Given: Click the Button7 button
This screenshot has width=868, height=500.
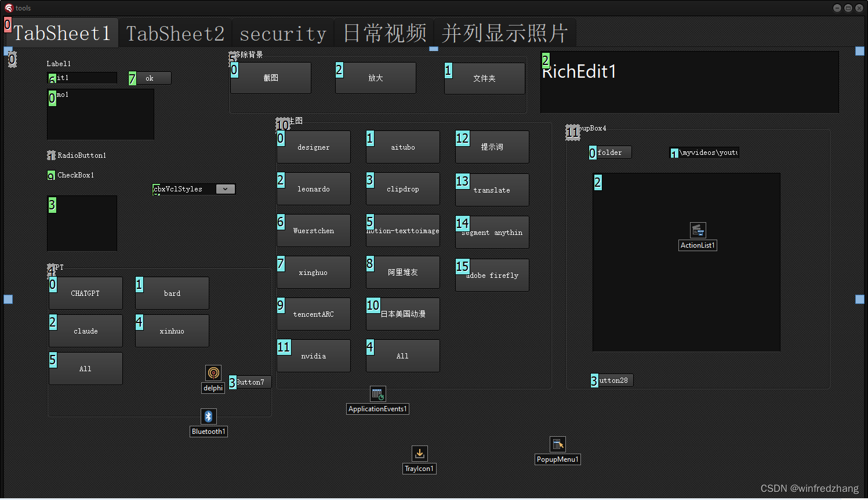Looking at the screenshot, I should (x=250, y=382).
